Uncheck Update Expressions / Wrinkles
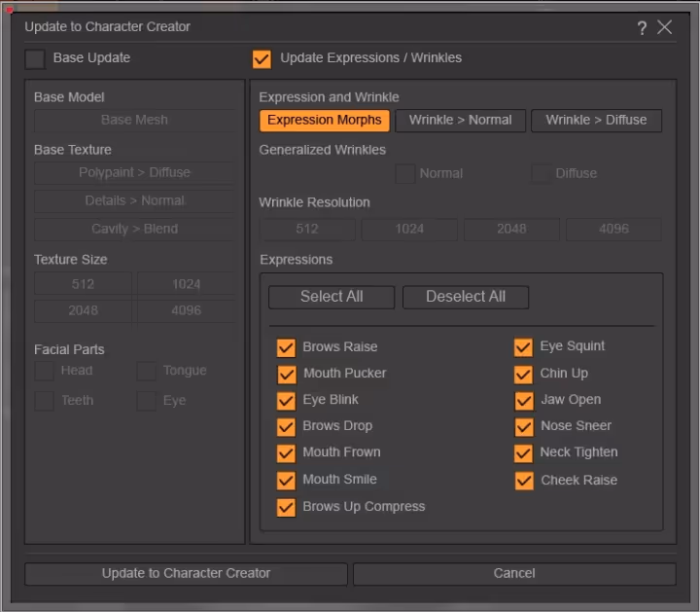Viewport: 700px width, 612px height. [262, 59]
